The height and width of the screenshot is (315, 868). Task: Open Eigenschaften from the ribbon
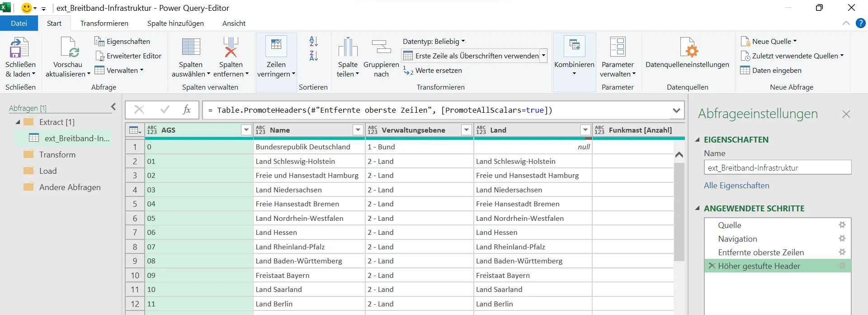point(122,41)
